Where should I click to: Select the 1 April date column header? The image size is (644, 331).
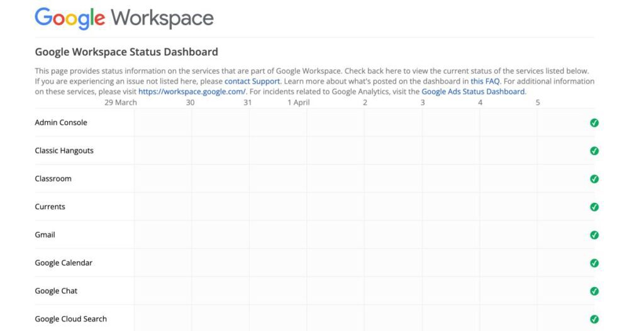tap(299, 102)
